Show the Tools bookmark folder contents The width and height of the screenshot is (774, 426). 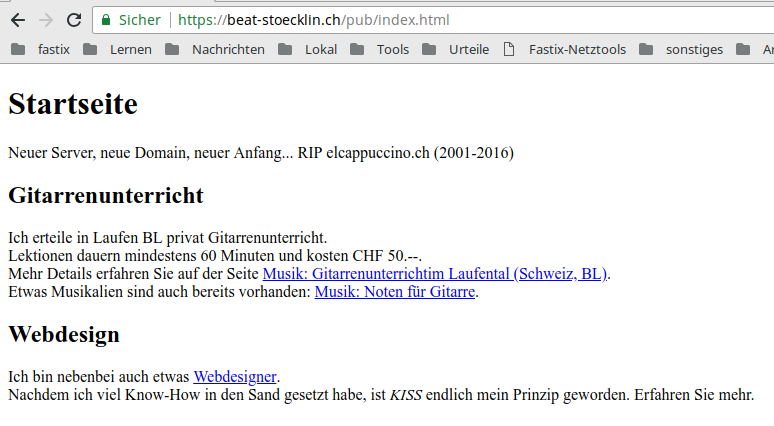379,49
